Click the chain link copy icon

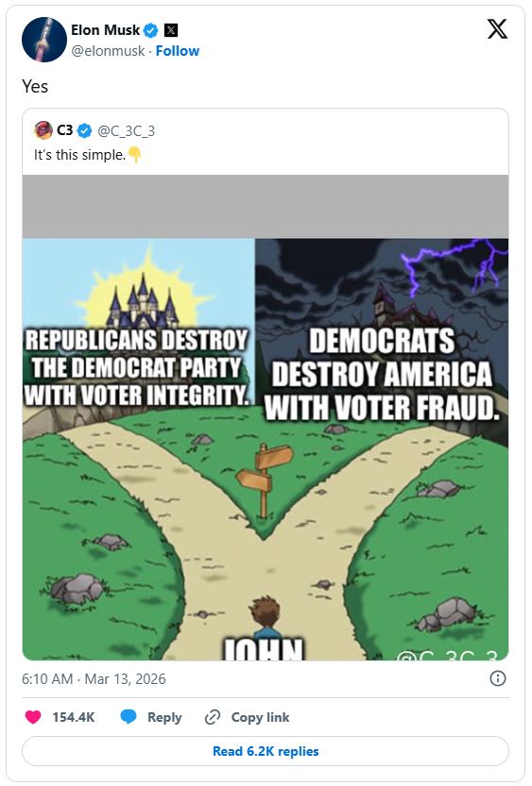click(x=213, y=717)
